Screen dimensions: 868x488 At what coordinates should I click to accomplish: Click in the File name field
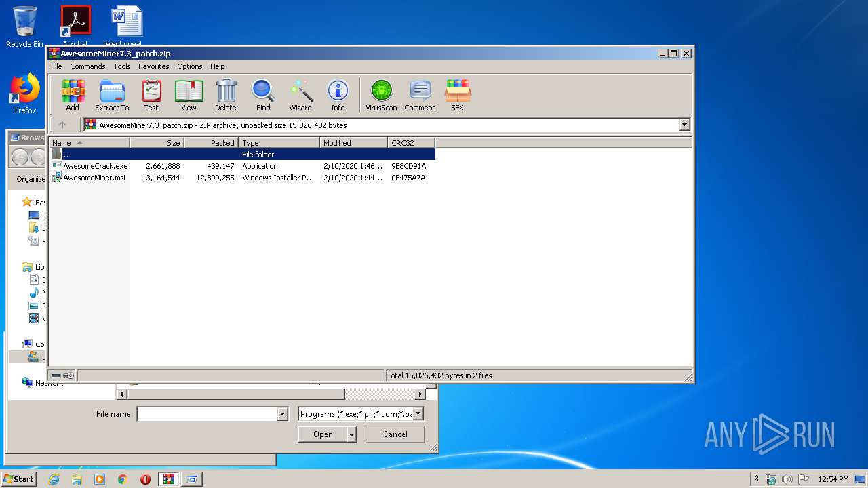tap(208, 414)
